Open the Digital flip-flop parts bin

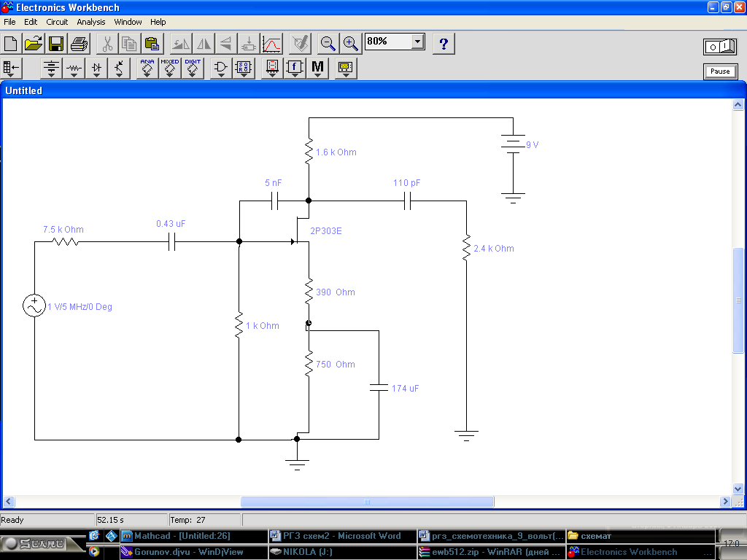244,68
